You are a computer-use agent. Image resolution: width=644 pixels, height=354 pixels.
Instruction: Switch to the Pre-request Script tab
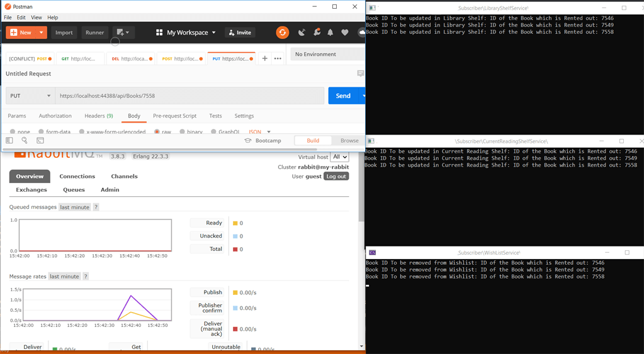(x=174, y=116)
